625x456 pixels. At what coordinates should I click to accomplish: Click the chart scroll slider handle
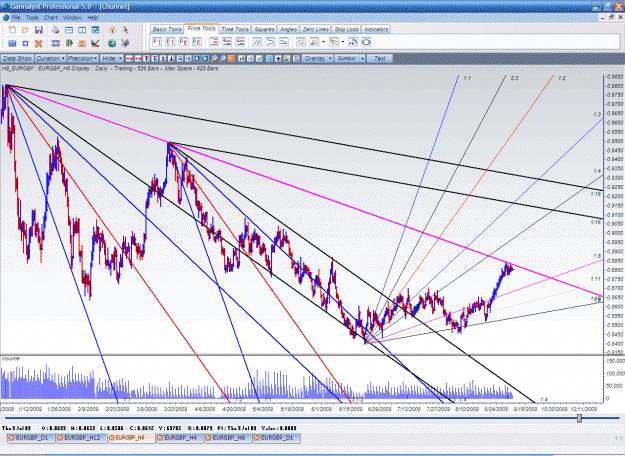point(579,418)
